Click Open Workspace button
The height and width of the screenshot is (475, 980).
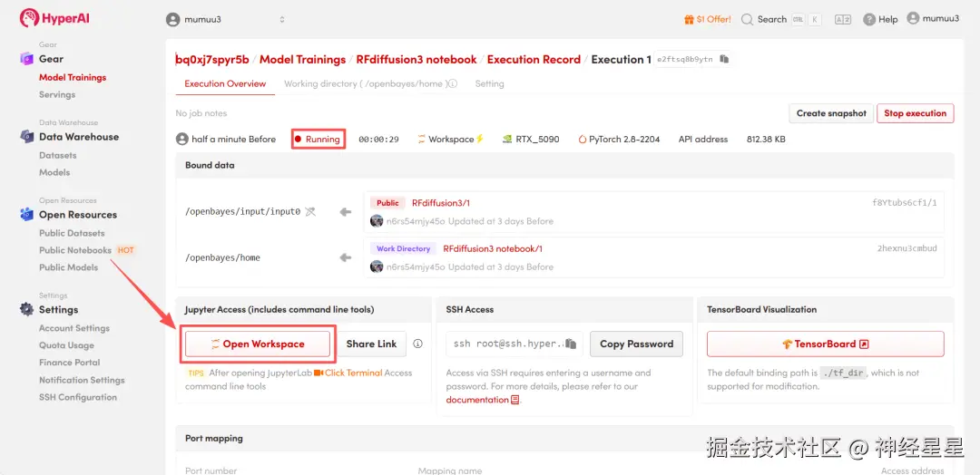tap(258, 344)
